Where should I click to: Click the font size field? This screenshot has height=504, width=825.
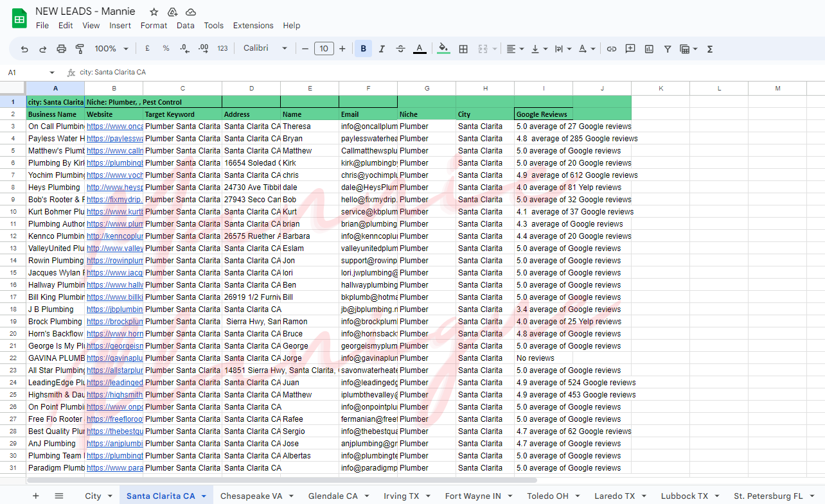click(x=324, y=49)
